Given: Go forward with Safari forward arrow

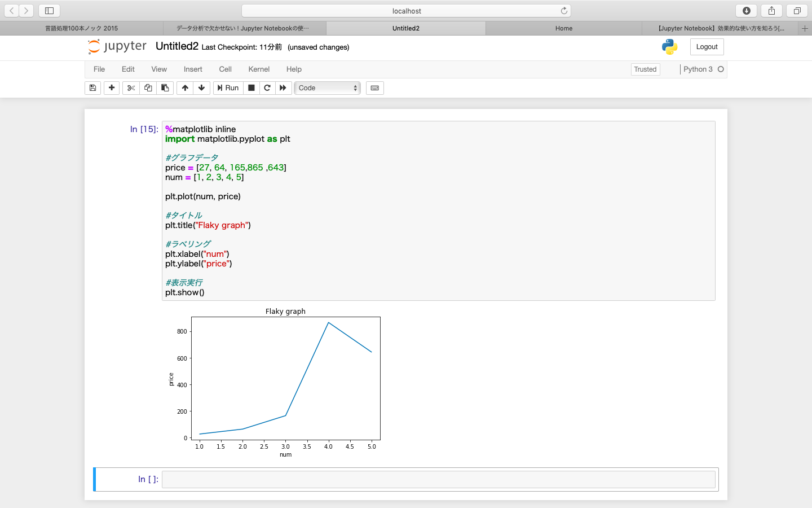Looking at the screenshot, I should tap(27, 11).
